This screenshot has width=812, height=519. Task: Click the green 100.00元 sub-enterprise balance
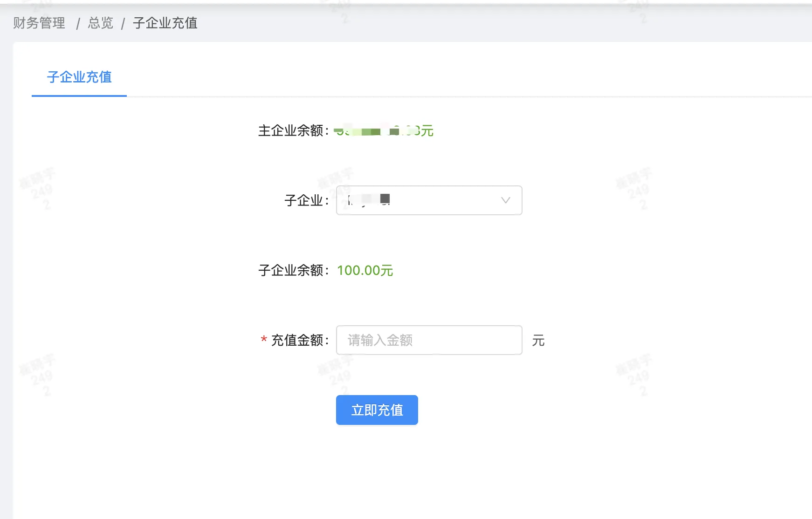coord(365,271)
